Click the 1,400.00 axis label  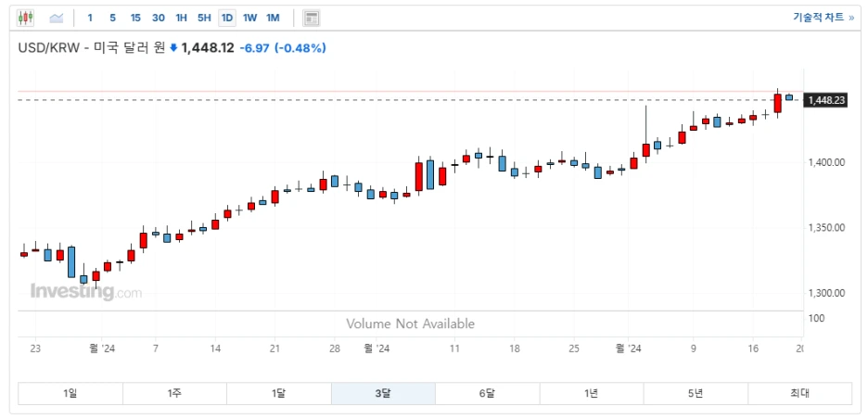824,162
